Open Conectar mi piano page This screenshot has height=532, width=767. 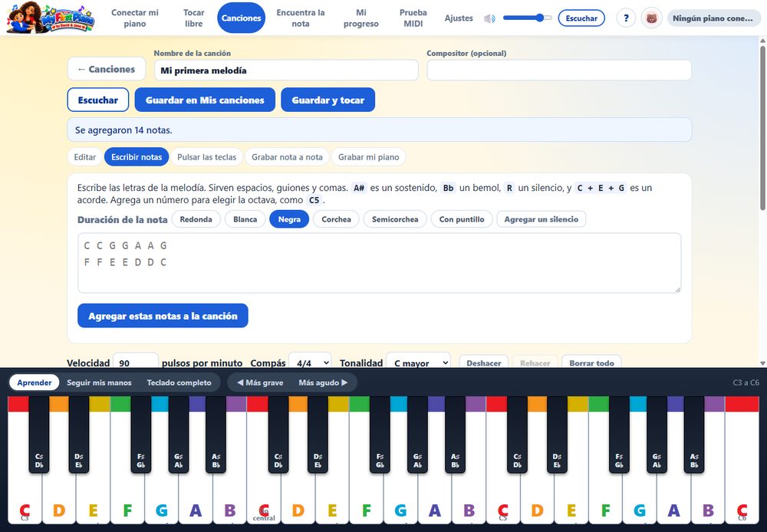tap(135, 18)
